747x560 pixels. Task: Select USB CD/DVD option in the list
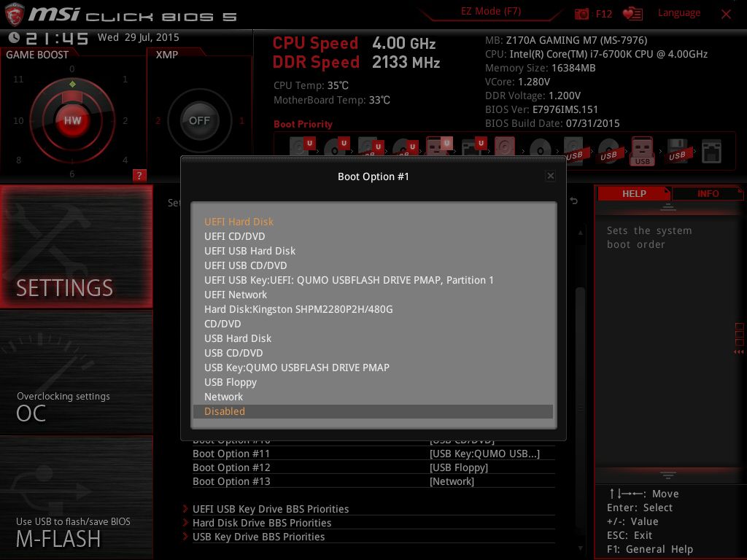point(373,354)
